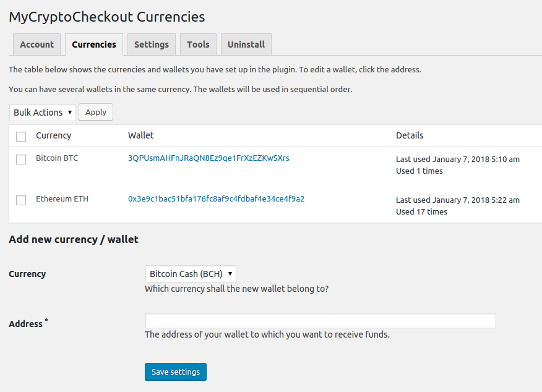The image size is (542, 392).
Task: Click the Currency column header
Action: (x=54, y=135)
